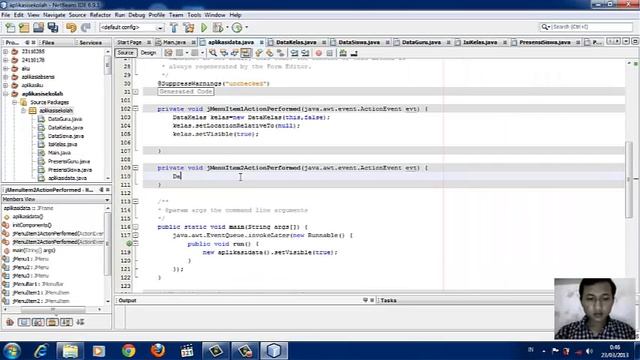Toggle Highlight Search in editor toolbar
The image size is (640, 360).
(x=245, y=53)
